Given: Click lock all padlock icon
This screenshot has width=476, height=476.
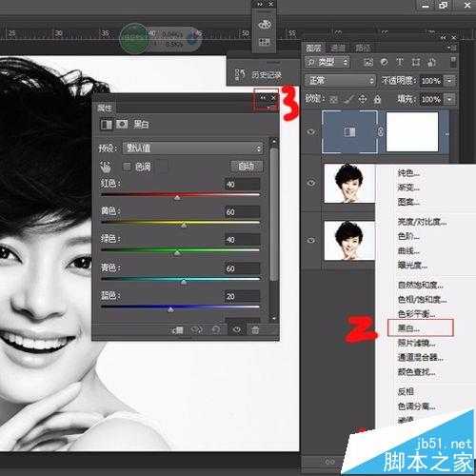Looking at the screenshot, I should [377, 100].
